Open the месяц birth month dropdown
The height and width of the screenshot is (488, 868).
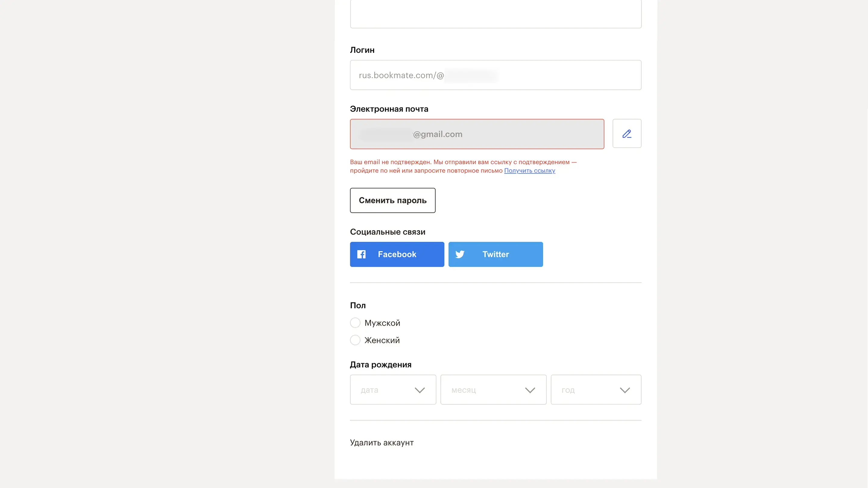[x=493, y=390]
